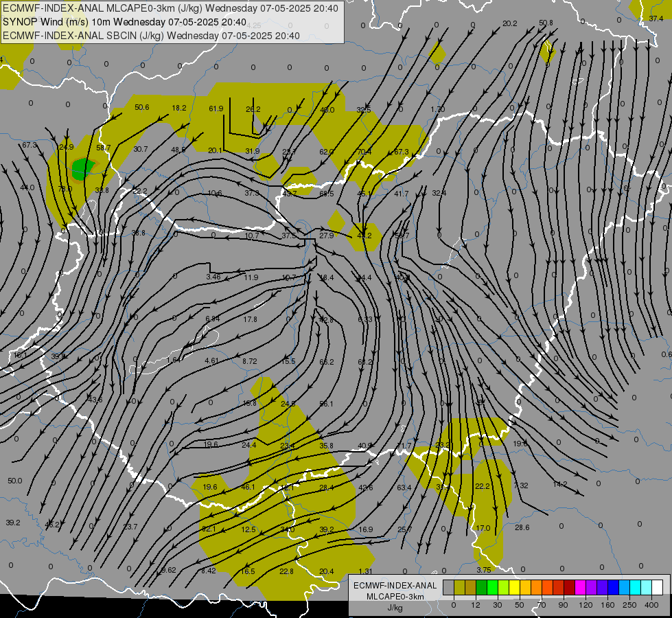This screenshot has height=618, width=672.
Task: Click the bright yellow legend swatch
Action: tap(514, 587)
